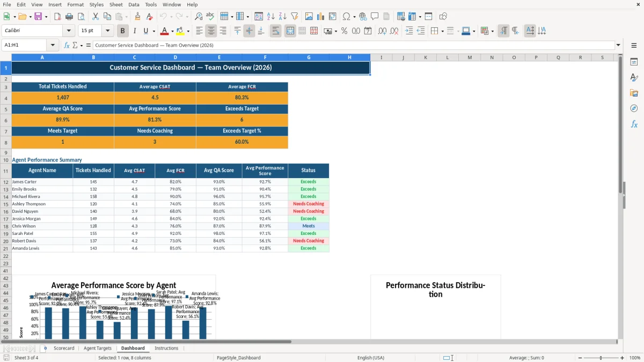Toggle Underline formatting
This screenshot has height=362, width=644.
pos(146,31)
